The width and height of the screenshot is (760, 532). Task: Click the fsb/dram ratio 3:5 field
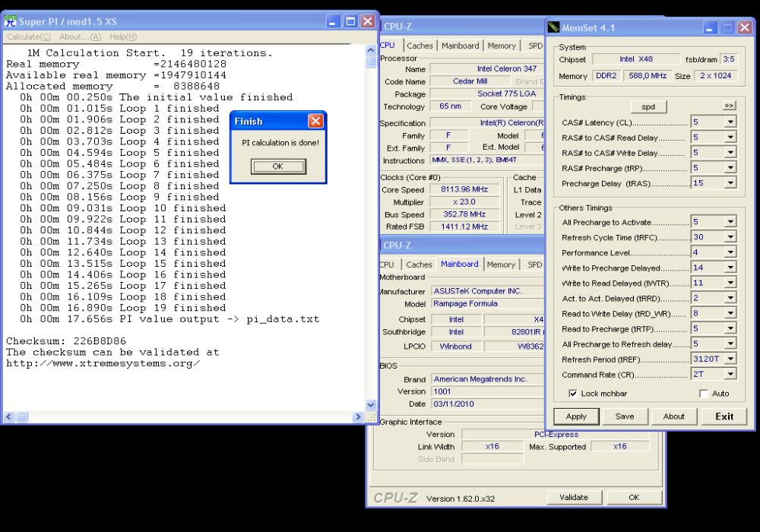(729, 59)
